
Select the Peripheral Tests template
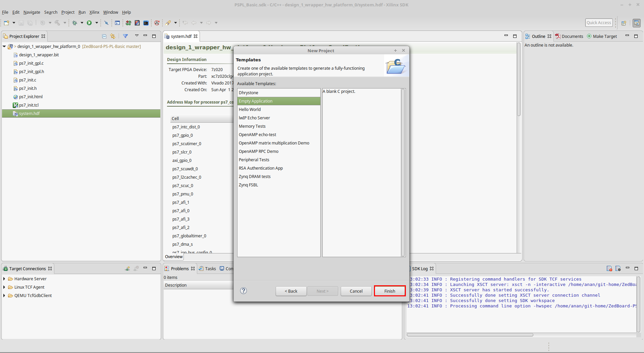click(x=279, y=160)
